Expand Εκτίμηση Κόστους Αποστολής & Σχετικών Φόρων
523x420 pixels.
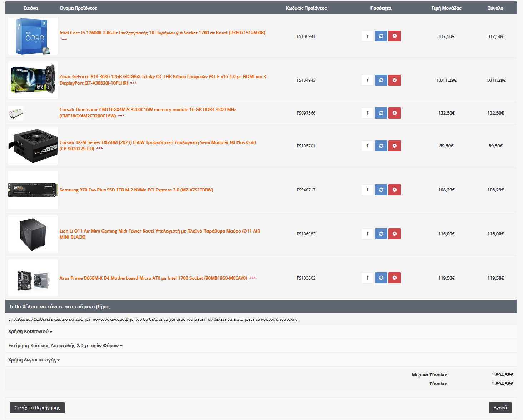pos(65,346)
